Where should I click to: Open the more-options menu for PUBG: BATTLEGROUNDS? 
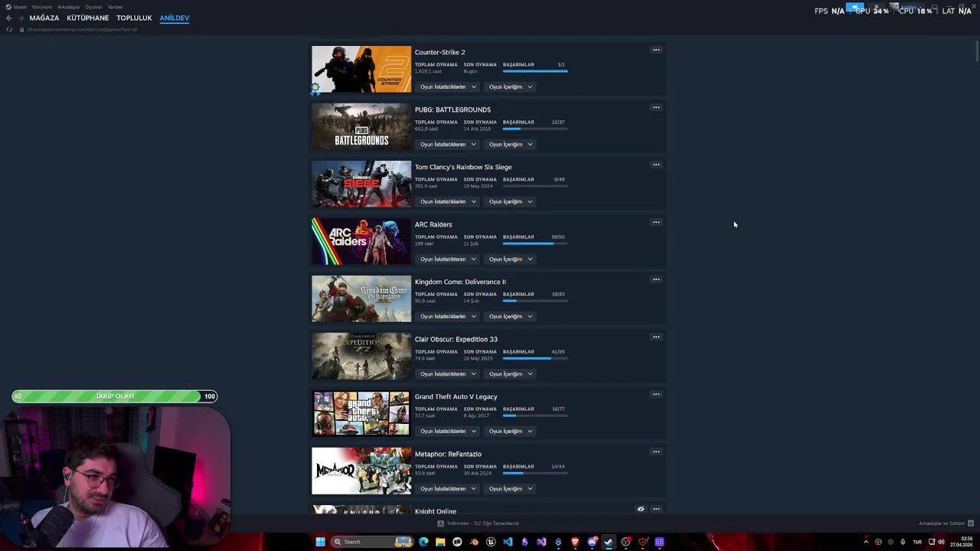(x=656, y=107)
